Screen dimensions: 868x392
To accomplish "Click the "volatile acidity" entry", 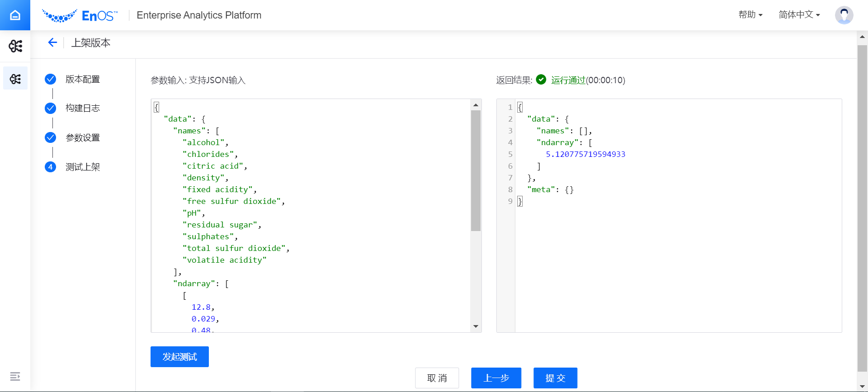I will 224,260.
